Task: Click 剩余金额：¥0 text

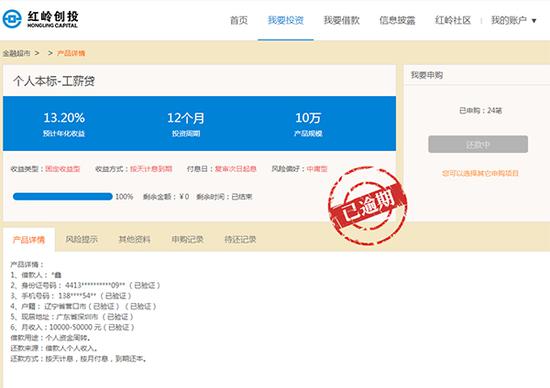Action: coord(166,196)
